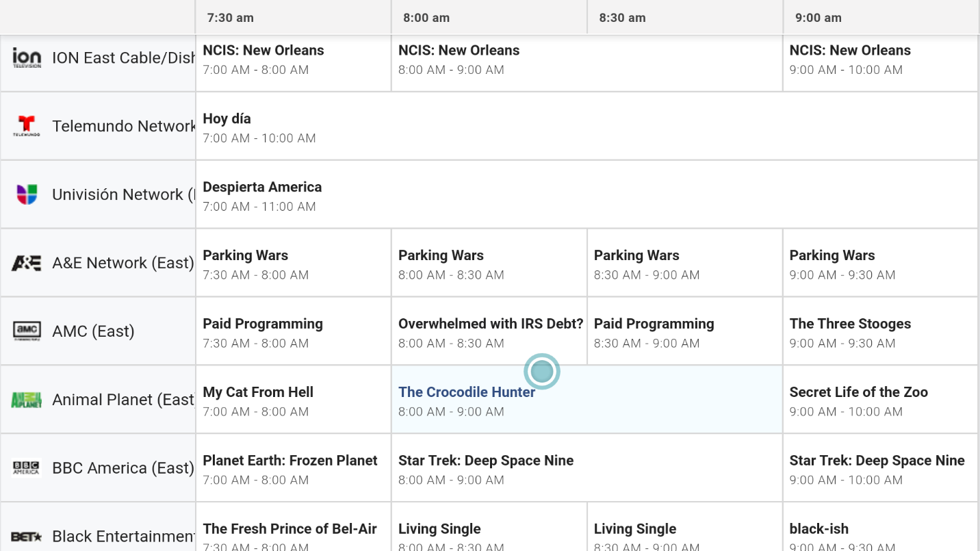
Task: Open Living Single 8:00 AM listing
Action: [x=489, y=527]
